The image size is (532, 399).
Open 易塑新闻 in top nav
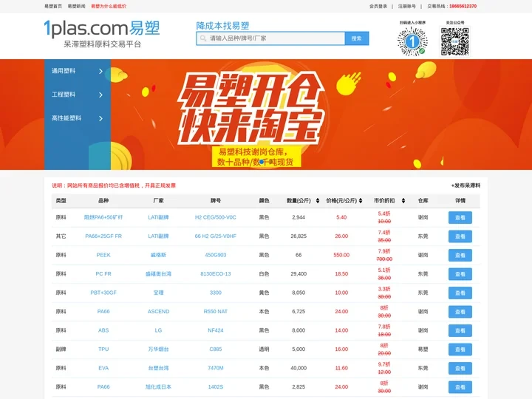coord(76,6)
